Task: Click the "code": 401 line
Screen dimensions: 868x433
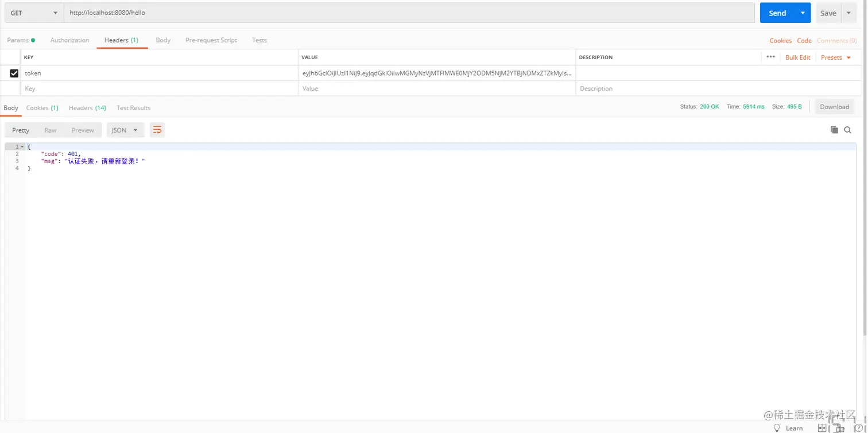Action: (61, 154)
